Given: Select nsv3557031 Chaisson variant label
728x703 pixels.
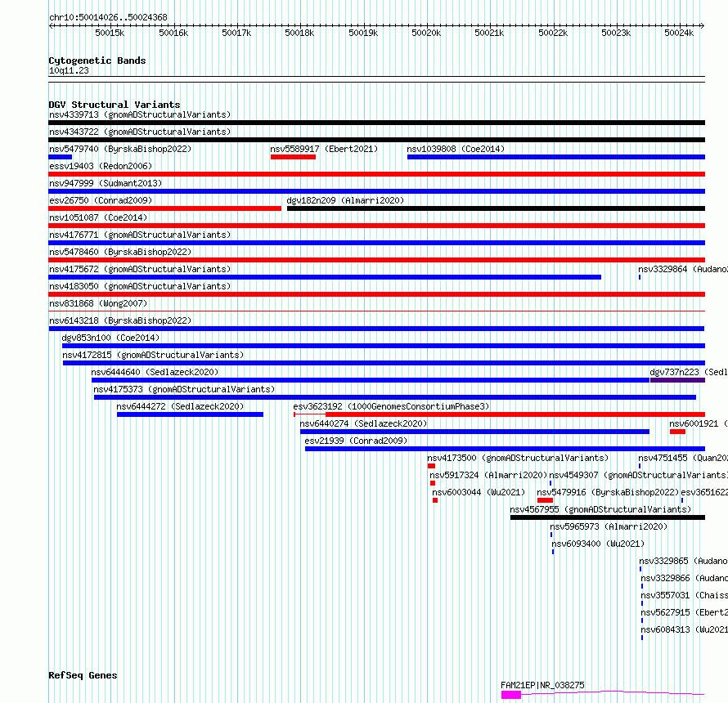Looking at the screenshot, I should (x=685, y=595).
